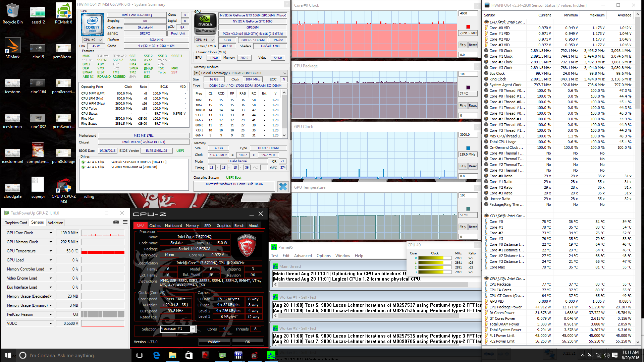Open the Test menu in Prime95

(274, 256)
